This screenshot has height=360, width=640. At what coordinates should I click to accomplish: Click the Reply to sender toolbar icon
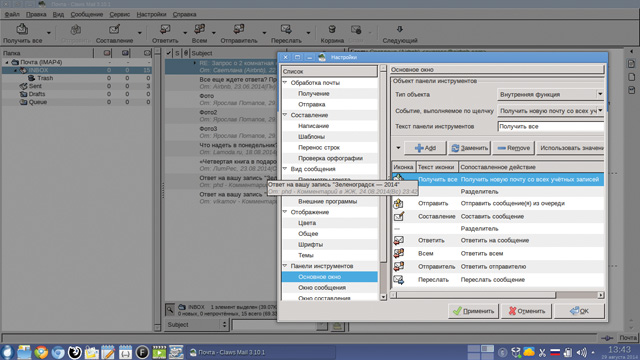click(x=239, y=29)
